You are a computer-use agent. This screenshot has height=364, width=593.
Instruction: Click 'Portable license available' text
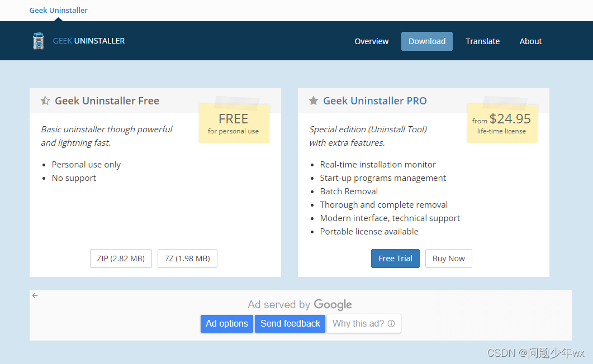(369, 232)
